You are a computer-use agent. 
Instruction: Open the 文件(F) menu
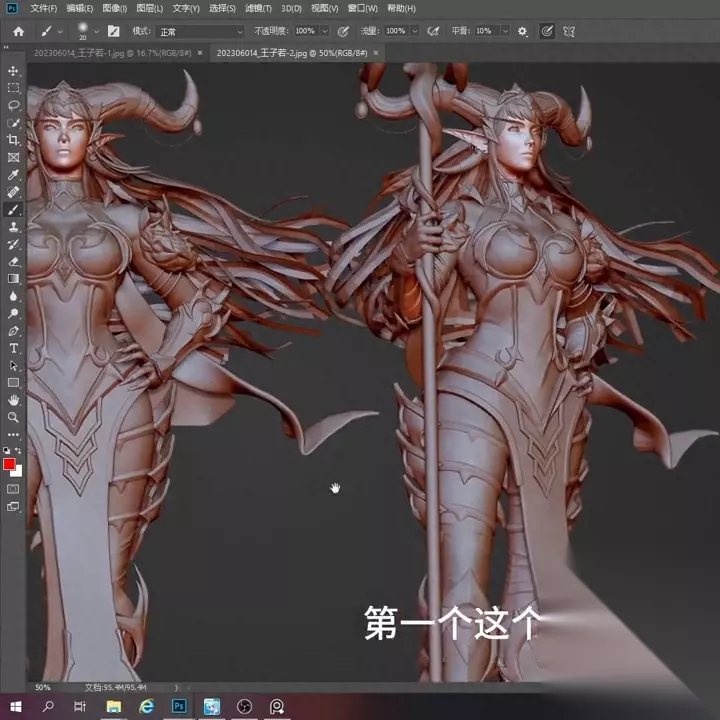44,8
